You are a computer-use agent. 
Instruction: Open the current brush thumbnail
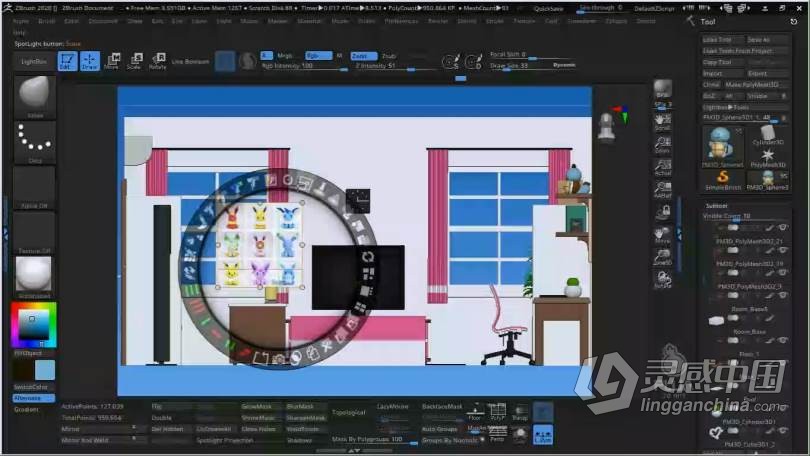click(x=35, y=97)
